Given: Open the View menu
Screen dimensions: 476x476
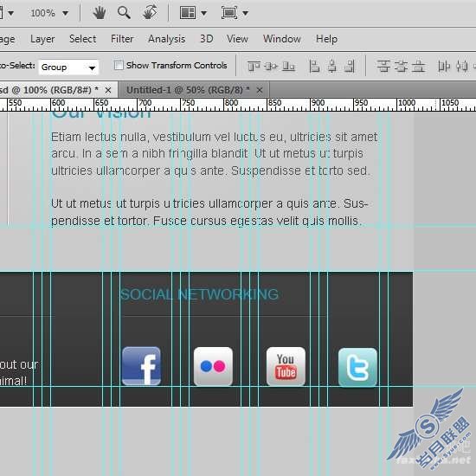Looking at the screenshot, I should (237, 39).
